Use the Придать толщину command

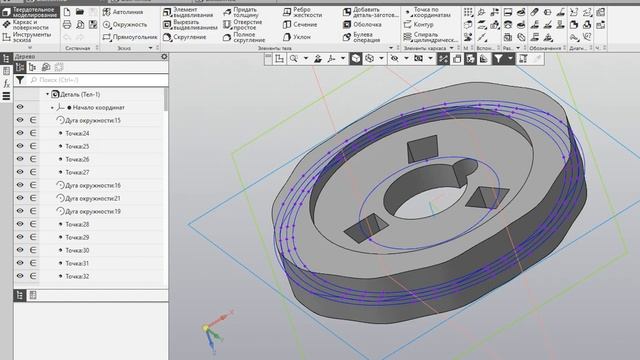point(242,12)
